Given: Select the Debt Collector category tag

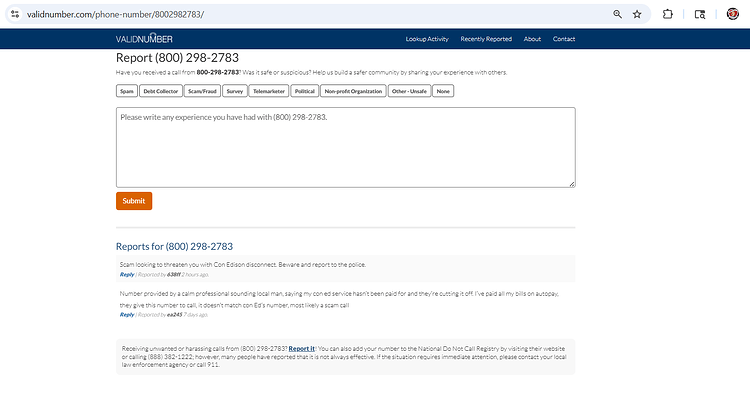Looking at the screenshot, I should click(161, 91).
